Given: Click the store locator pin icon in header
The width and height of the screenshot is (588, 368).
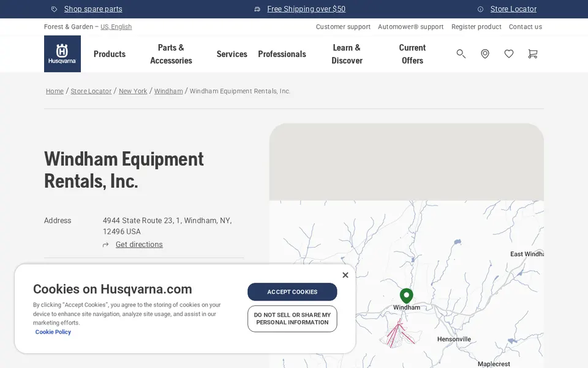Looking at the screenshot, I should click(x=485, y=54).
